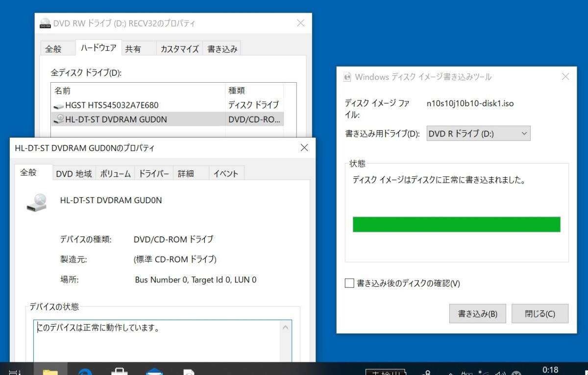
Task: Click the 種類 column header
Action: pos(255,91)
